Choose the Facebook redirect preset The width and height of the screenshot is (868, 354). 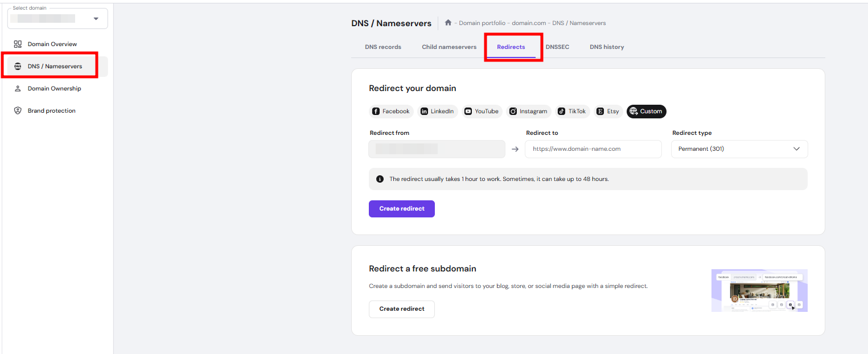pos(390,111)
